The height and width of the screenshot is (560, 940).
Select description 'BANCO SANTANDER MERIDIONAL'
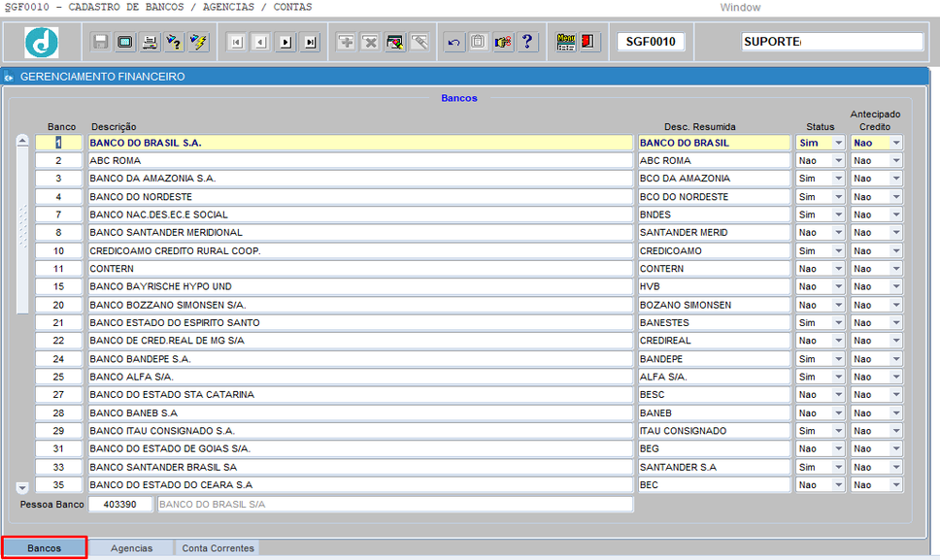pos(360,232)
